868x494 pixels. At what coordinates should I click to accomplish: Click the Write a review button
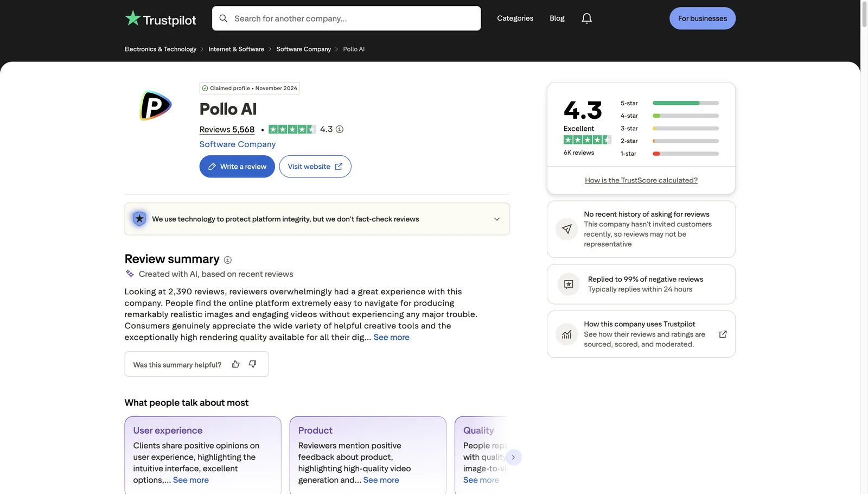tap(237, 167)
